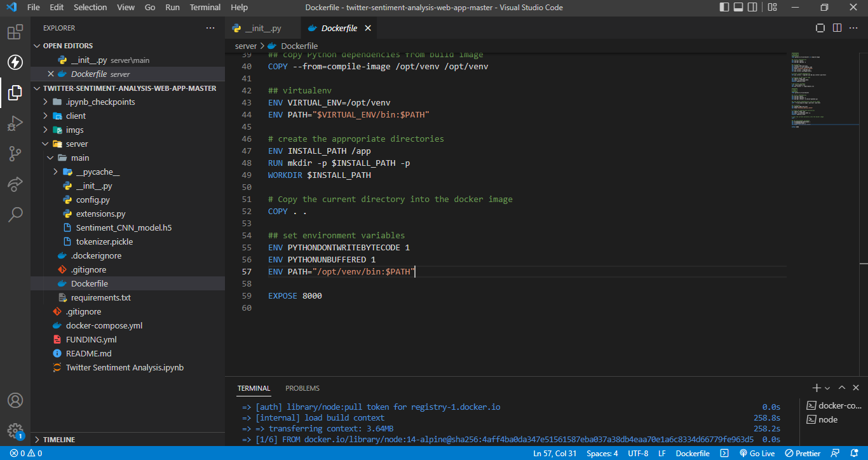Toggle primary side bar visibility

(x=724, y=8)
